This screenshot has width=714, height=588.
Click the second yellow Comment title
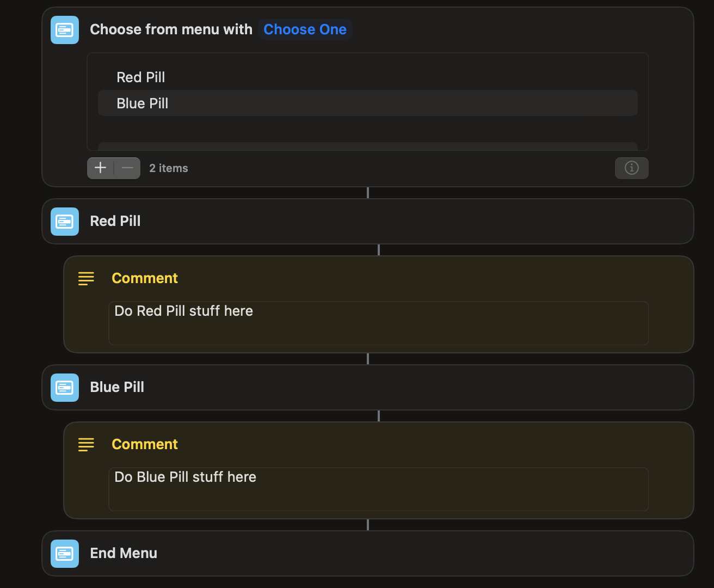[145, 445]
